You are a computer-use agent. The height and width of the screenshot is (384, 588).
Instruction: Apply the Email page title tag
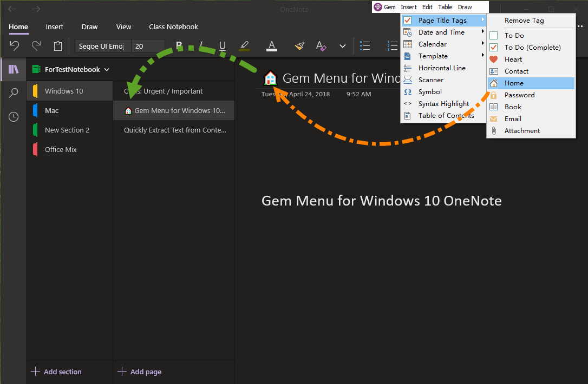point(531,119)
